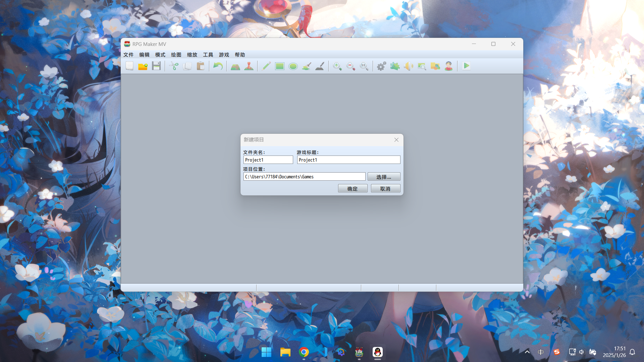Click the Open Project folder icon
Image resolution: width=644 pixels, height=362 pixels.
pyautogui.click(x=143, y=66)
